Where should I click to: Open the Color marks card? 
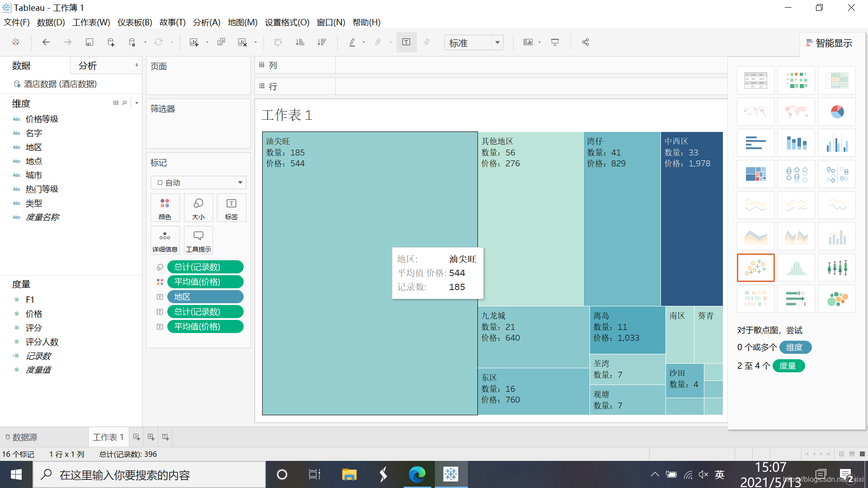tap(165, 208)
